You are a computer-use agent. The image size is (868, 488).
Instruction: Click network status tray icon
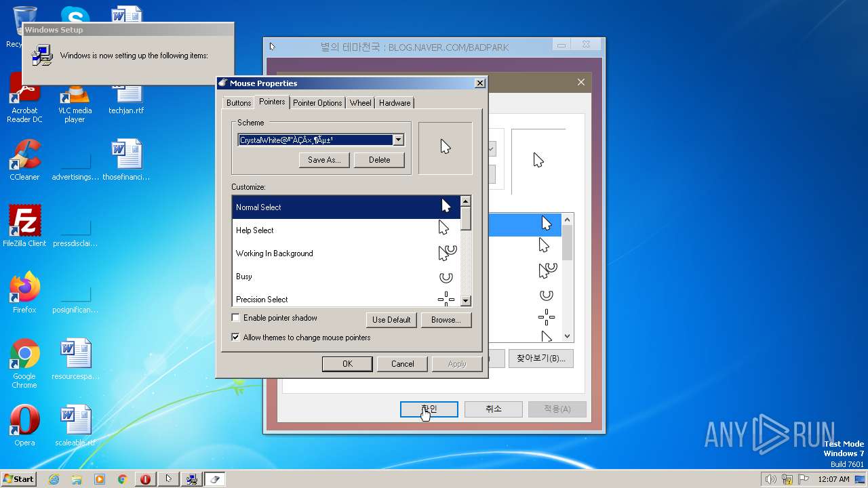pyautogui.click(x=787, y=479)
